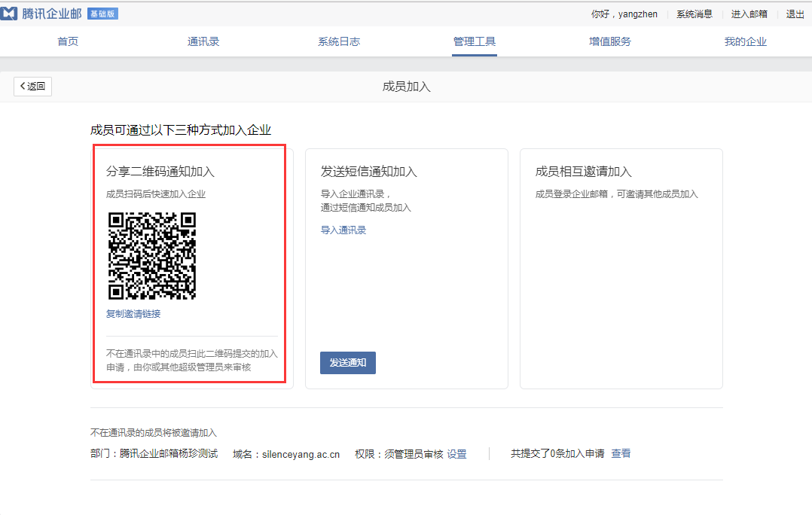This screenshot has height=515, width=812.
Task: Click the Tencent Exmail logo icon
Action: point(9,14)
